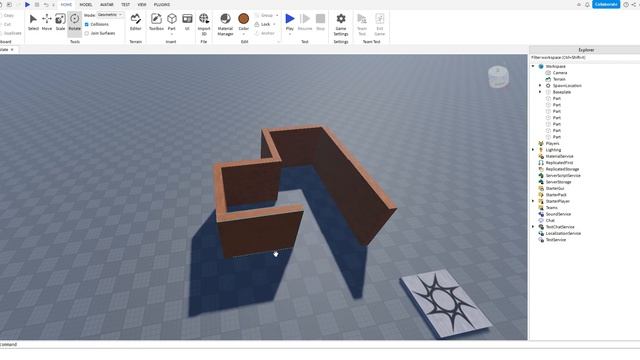Switch to the VIEW ribbon tab
This screenshot has width=640, height=360.
(x=142, y=4)
